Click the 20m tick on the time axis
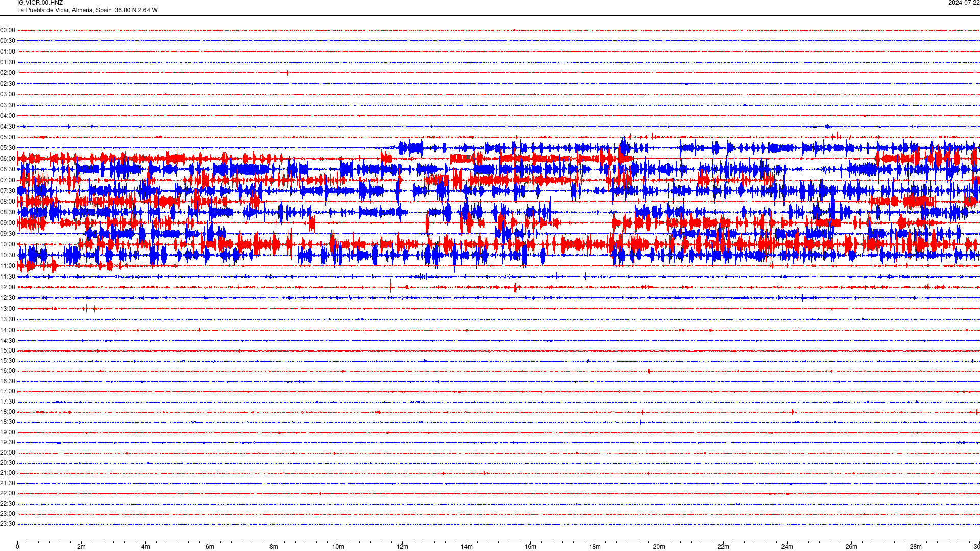The height and width of the screenshot is (551, 980). 659,547
